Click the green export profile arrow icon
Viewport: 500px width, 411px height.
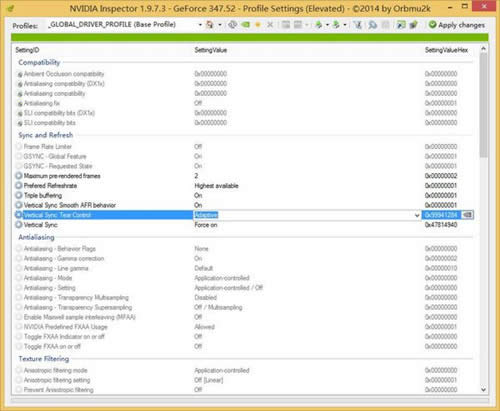319,25
